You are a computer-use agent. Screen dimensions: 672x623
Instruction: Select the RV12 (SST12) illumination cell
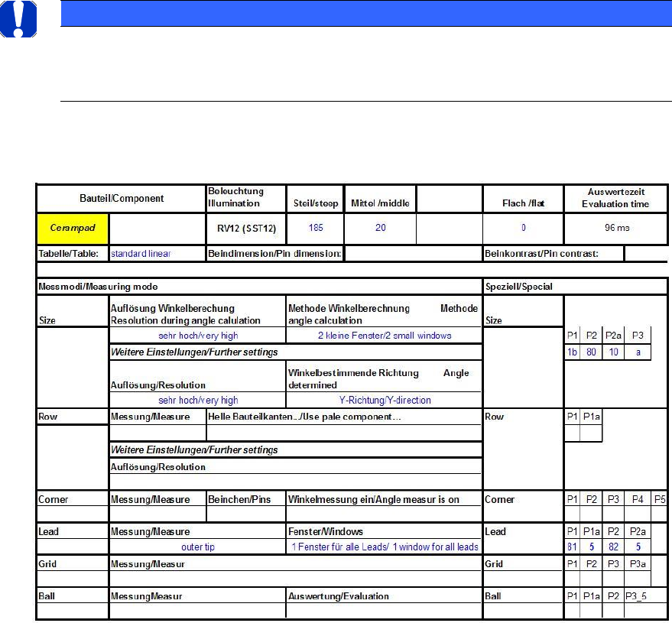tap(245, 228)
